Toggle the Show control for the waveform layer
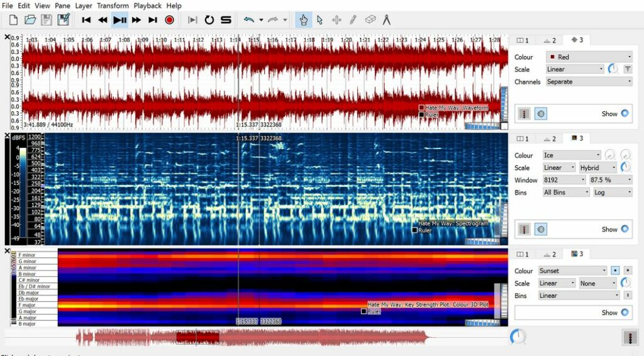 [x=625, y=113]
